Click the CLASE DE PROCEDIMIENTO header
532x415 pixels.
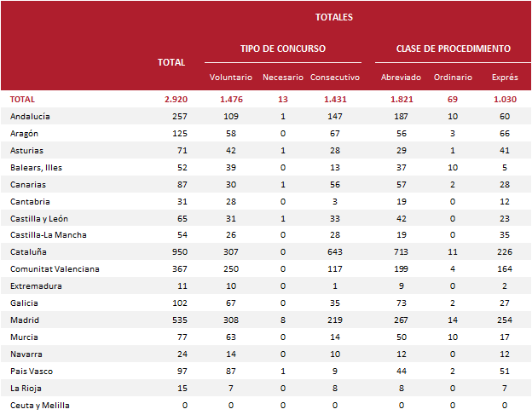click(x=454, y=49)
